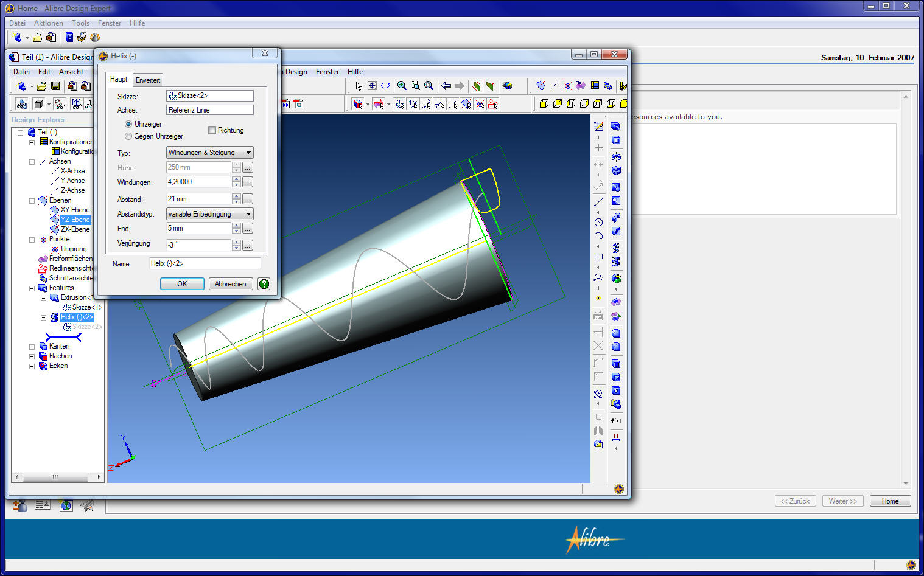The image size is (924, 576).
Task: Click the ellipsis button next to Windungen
Action: pos(248,182)
